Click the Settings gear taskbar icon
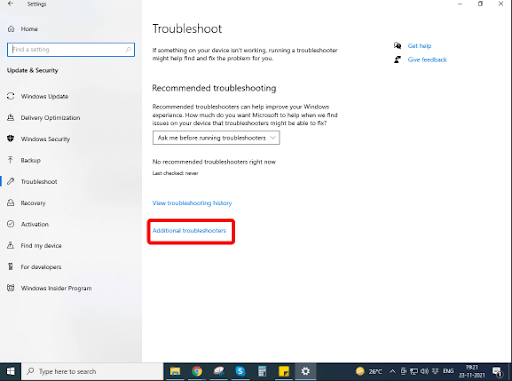Viewport: 512px width, 381px height. pos(305,371)
